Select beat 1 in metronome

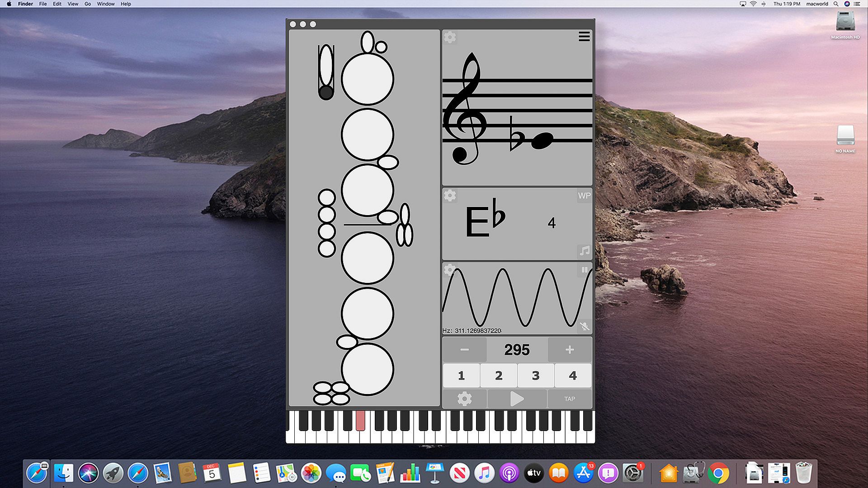click(x=461, y=375)
